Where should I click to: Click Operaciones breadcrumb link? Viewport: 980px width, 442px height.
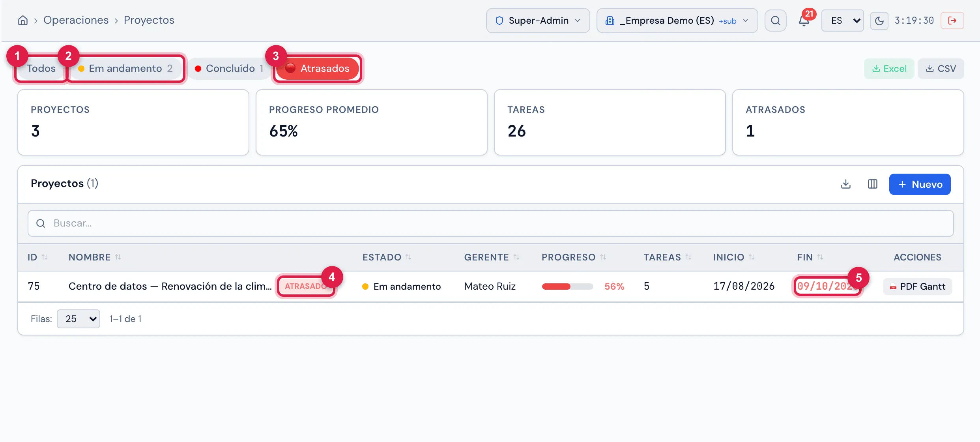pos(76,20)
